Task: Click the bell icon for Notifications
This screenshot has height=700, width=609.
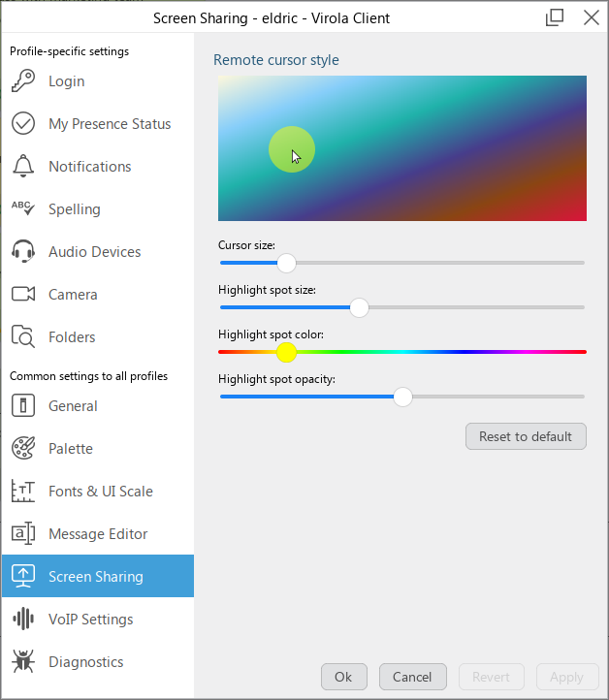Action: click(23, 166)
